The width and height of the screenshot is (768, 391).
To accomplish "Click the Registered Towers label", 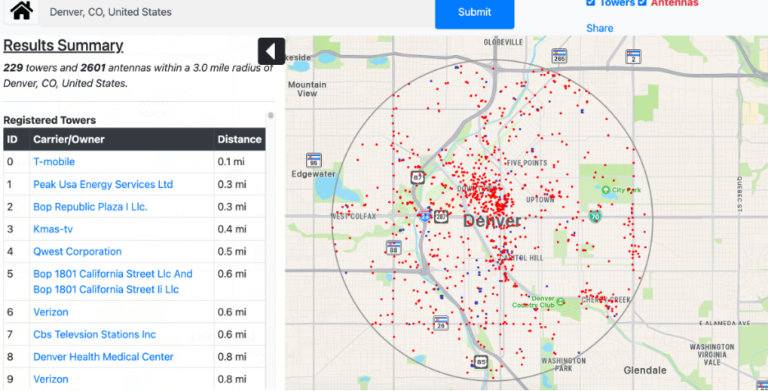I will coord(49,121).
